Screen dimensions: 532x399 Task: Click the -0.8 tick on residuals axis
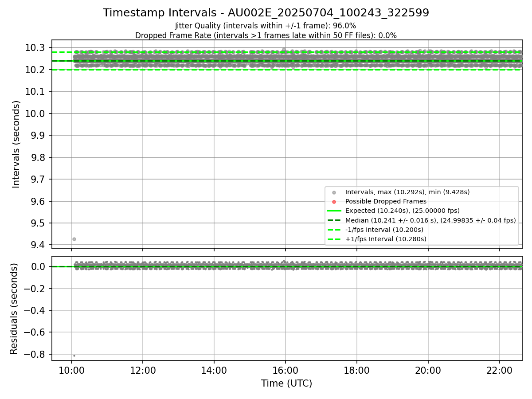coord(35,354)
